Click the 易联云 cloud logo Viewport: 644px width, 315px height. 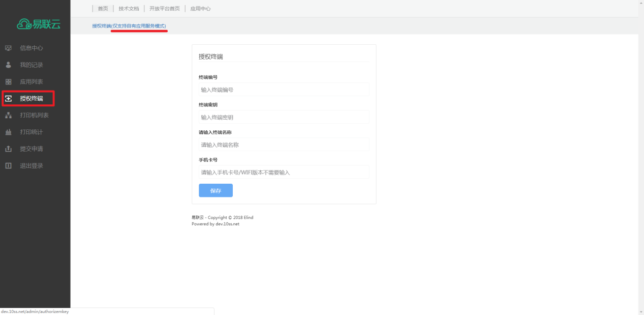[x=39, y=24]
